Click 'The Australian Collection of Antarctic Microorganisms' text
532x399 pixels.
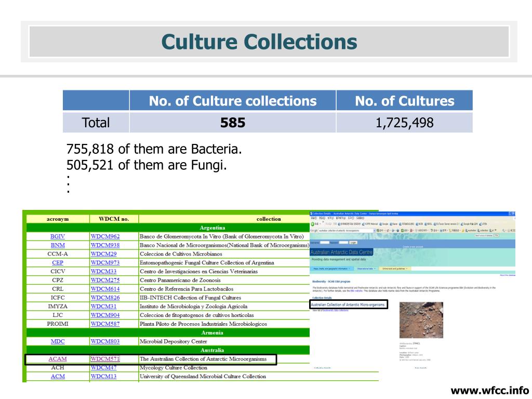[x=203, y=359]
